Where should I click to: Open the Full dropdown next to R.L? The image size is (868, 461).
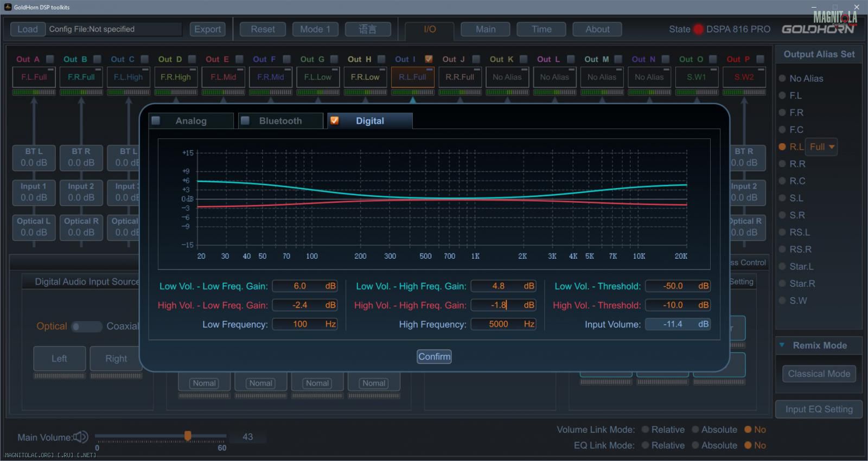point(821,147)
